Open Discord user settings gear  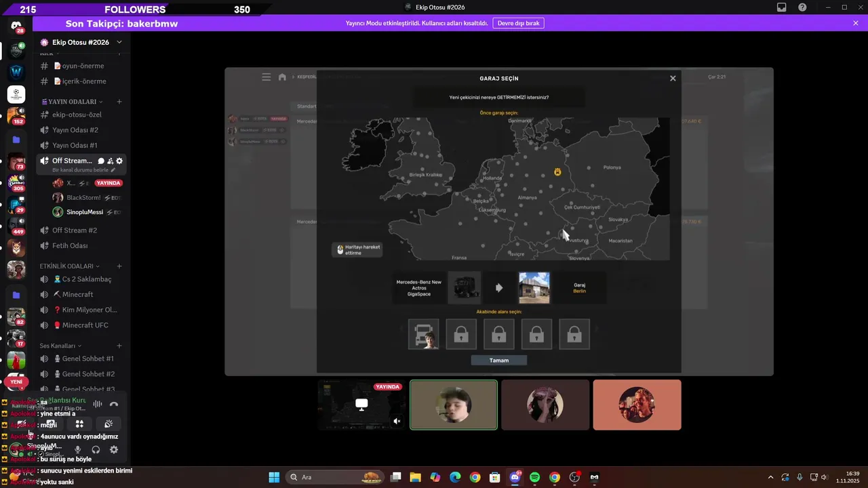pyautogui.click(x=114, y=449)
